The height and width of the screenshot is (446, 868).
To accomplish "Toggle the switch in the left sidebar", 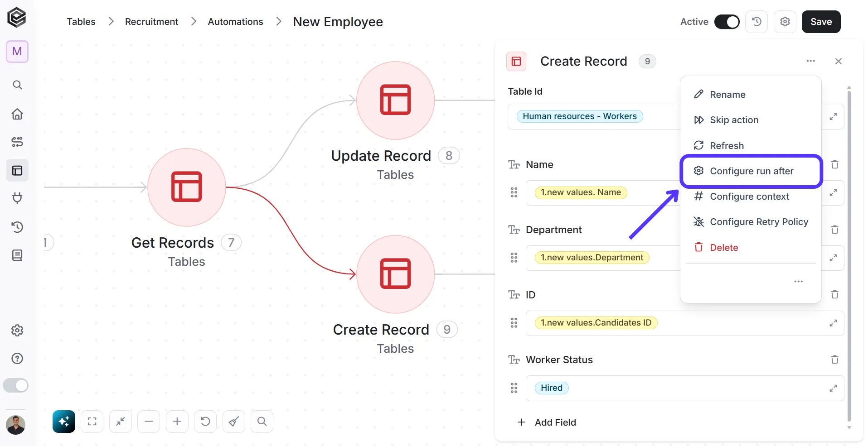I will coord(16,385).
